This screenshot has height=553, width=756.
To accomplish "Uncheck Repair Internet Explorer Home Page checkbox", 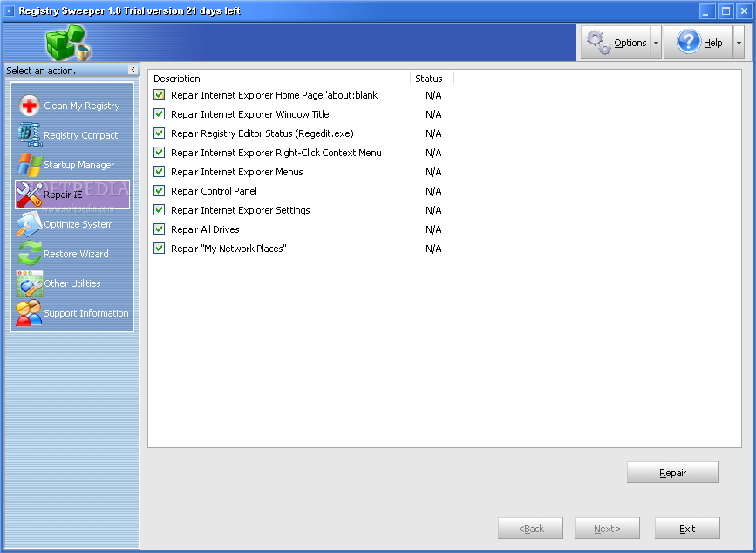I will tap(159, 95).
